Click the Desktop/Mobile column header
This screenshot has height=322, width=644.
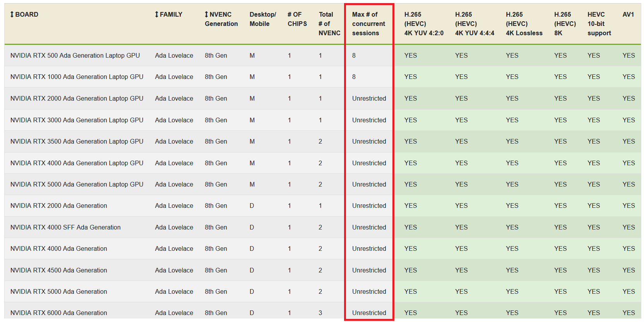(263, 19)
